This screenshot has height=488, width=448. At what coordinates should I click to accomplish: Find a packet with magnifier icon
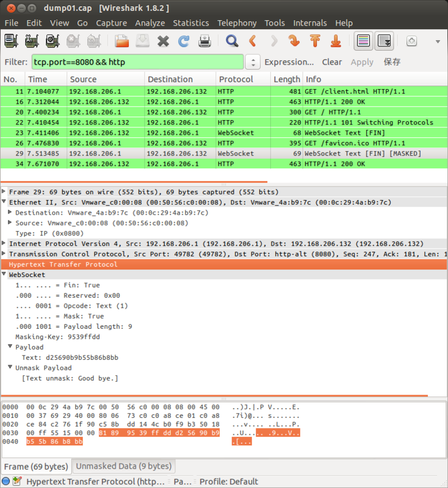click(x=232, y=41)
